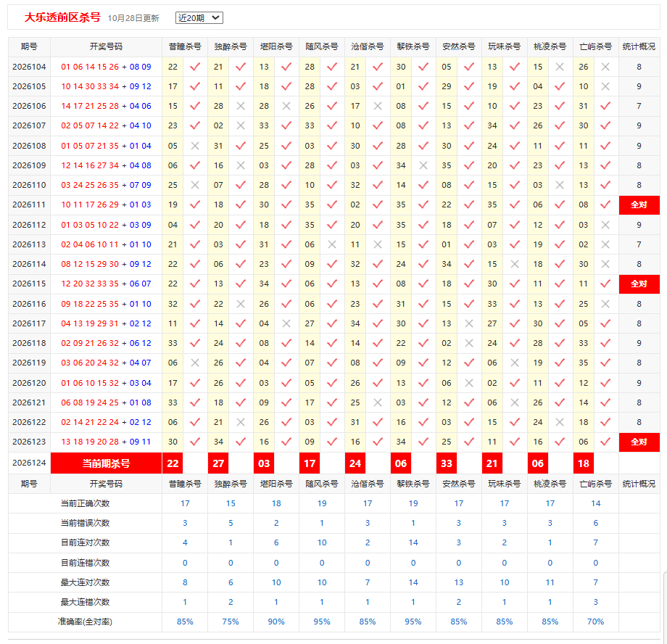
Task: Click the gray X for 桃凌杀号 in row 2026104
Action: tap(560, 67)
